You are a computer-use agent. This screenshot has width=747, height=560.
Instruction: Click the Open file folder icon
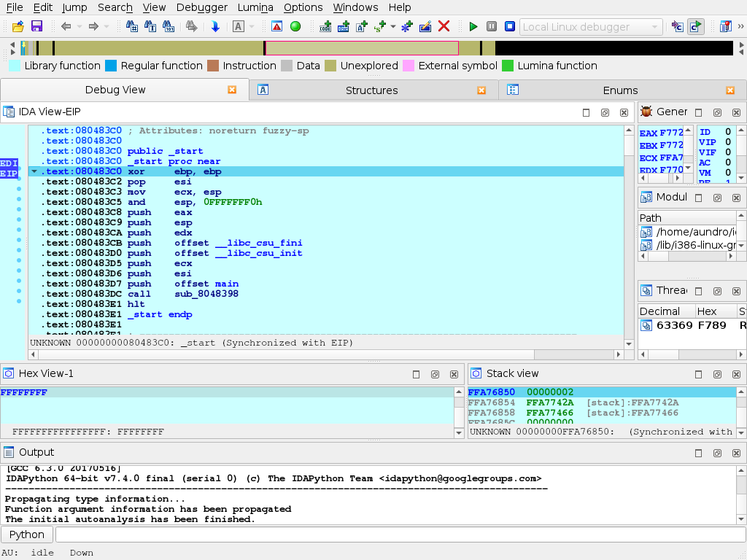tap(18, 27)
